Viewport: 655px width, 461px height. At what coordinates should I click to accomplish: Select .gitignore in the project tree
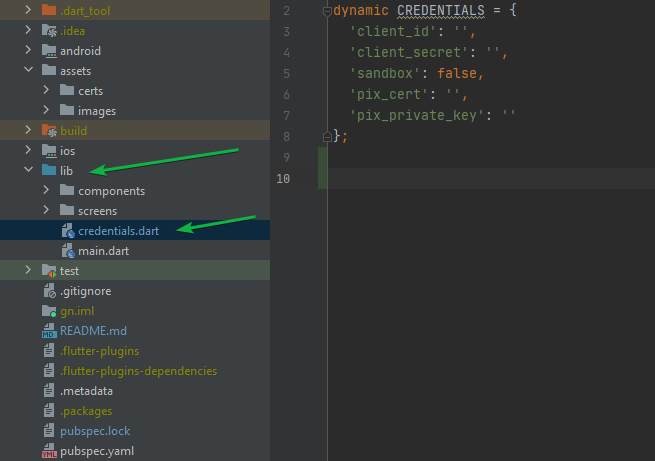point(135,291)
